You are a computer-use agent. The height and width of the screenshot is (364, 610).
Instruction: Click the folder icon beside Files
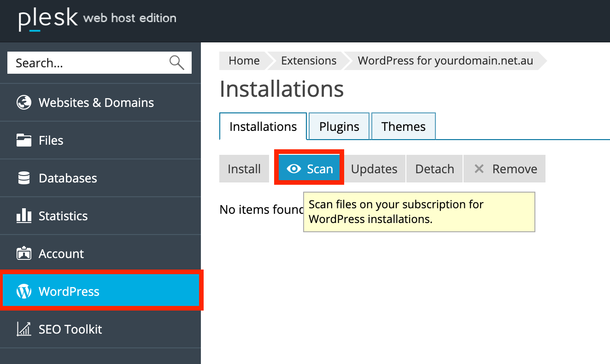coord(23,140)
